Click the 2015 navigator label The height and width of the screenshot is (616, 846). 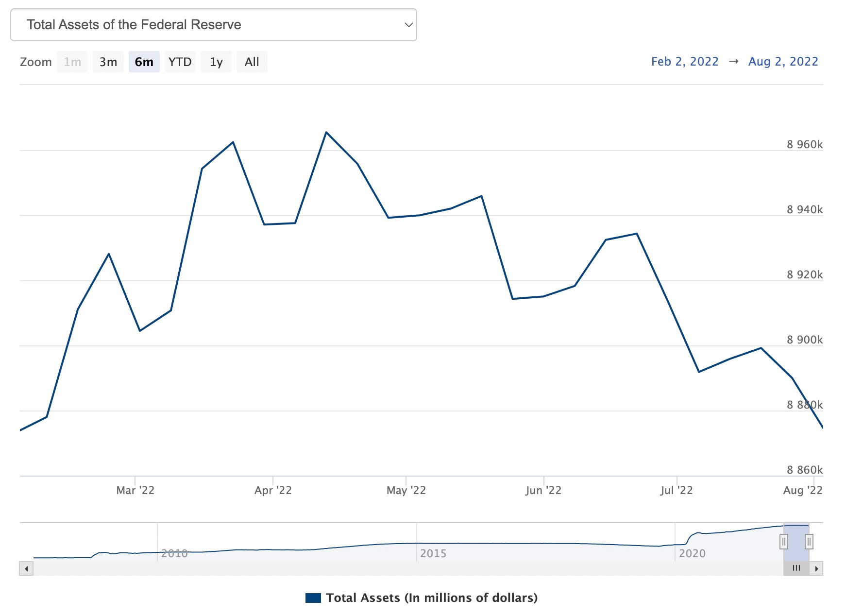(x=433, y=553)
